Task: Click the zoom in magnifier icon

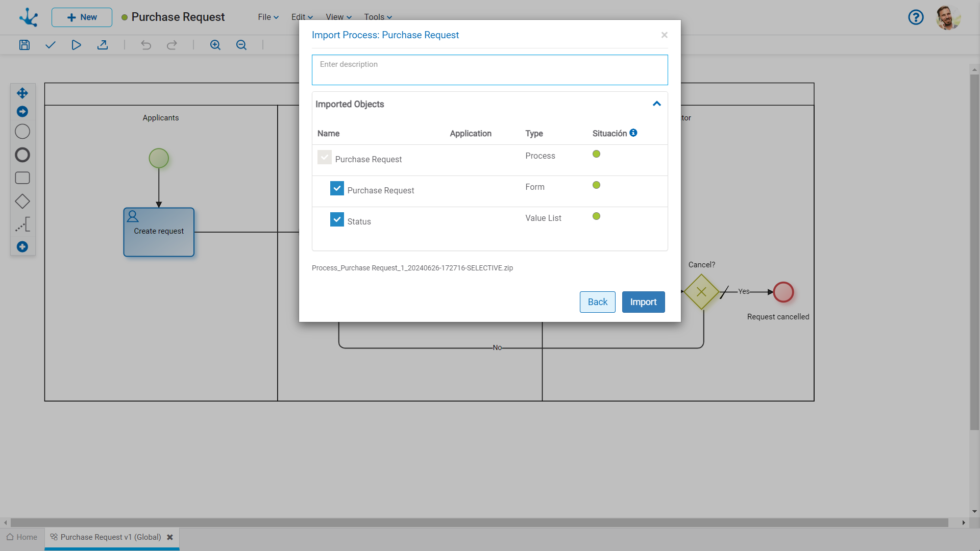Action: (x=215, y=45)
